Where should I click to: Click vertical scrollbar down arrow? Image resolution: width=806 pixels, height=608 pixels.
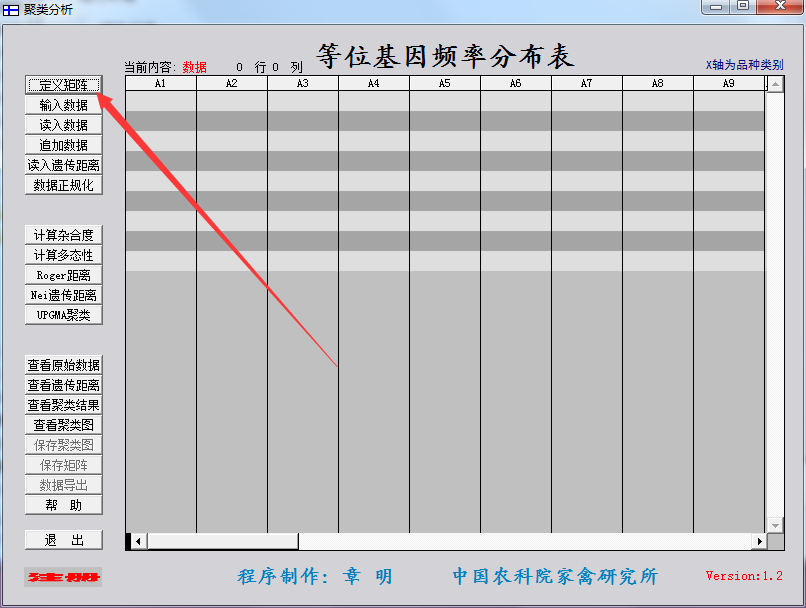(x=776, y=525)
